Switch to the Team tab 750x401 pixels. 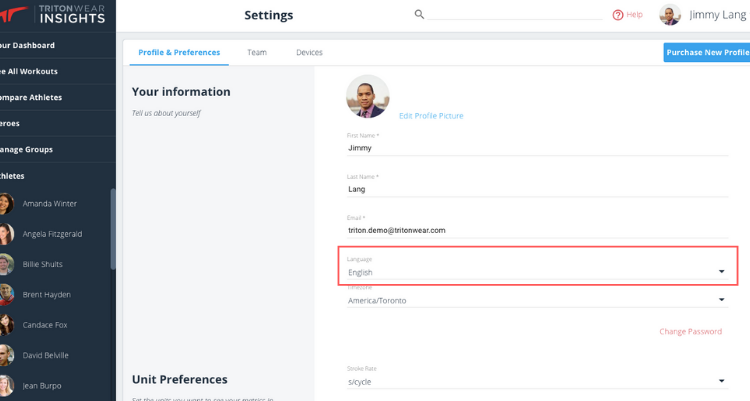[x=257, y=52]
